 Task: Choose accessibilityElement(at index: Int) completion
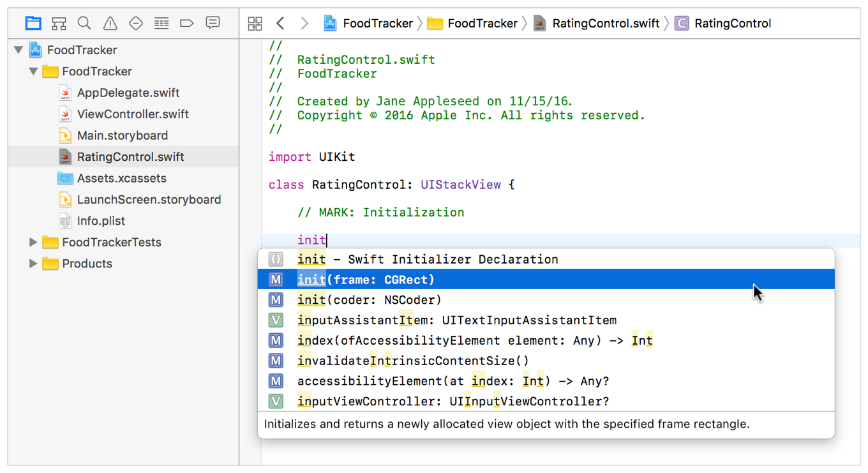click(546, 381)
